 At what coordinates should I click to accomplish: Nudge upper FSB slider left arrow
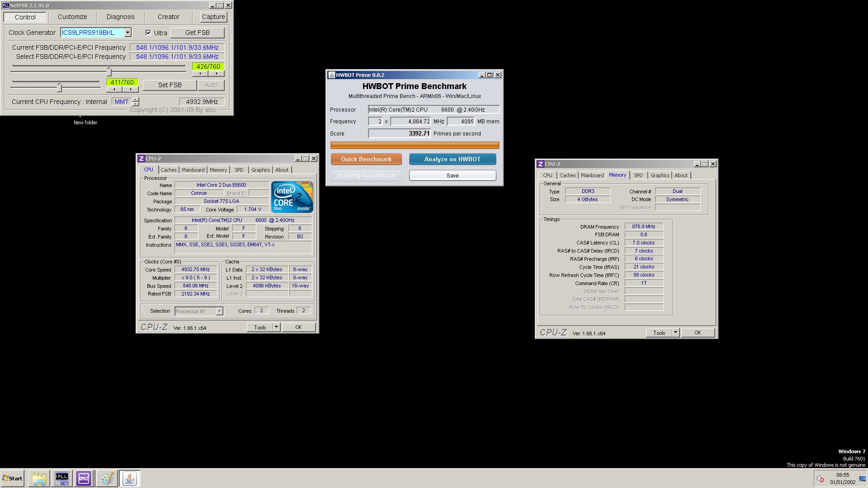pos(200,74)
